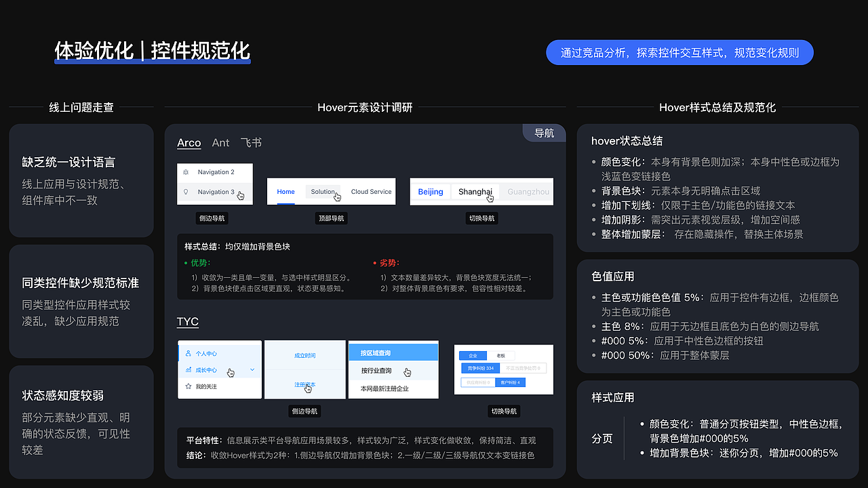Screen dimensions: 868x488
Task: Click the gear icon beside Navigation 2
Action: tap(186, 172)
